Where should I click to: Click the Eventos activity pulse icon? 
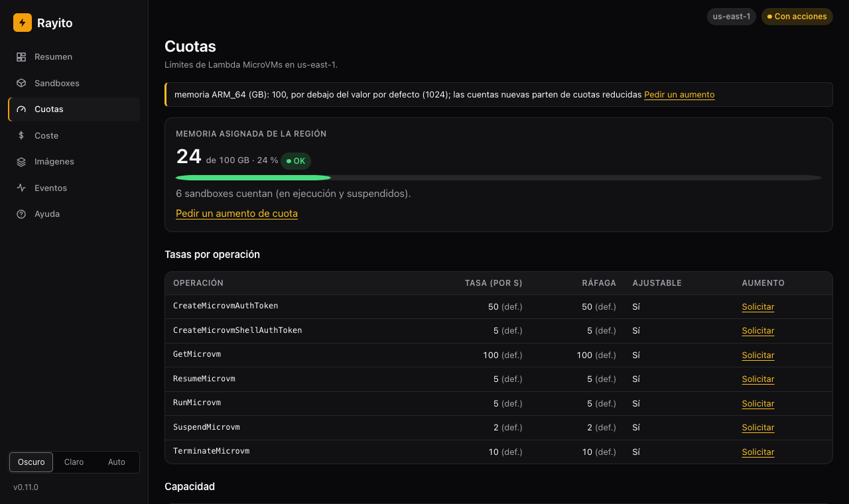(21, 188)
